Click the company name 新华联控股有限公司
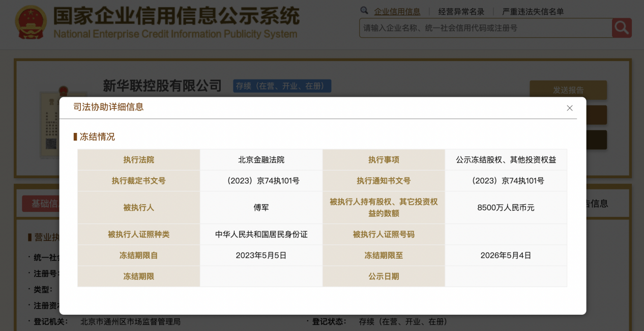The width and height of the screenshot is (644, 331). click(x=161, y=86)
